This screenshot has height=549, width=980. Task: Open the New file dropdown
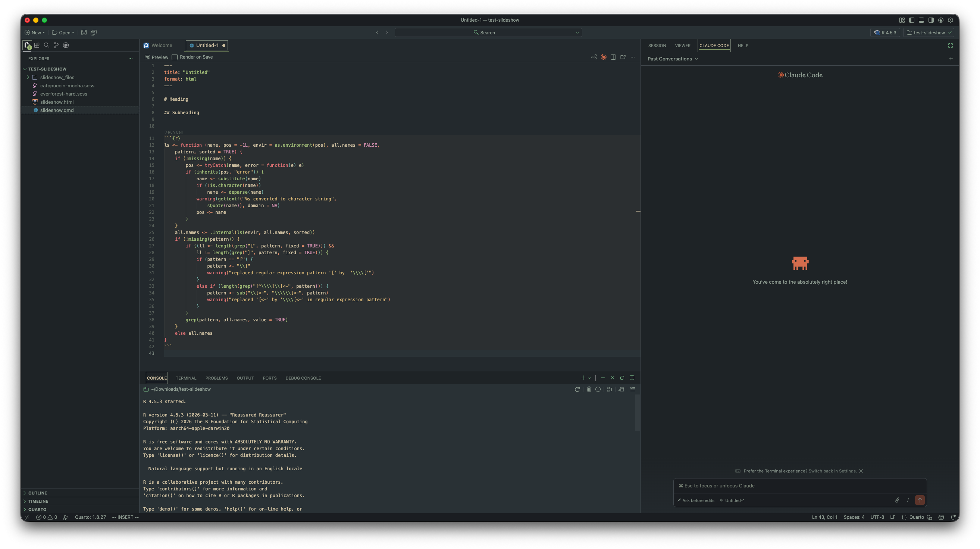coord(35,32)
